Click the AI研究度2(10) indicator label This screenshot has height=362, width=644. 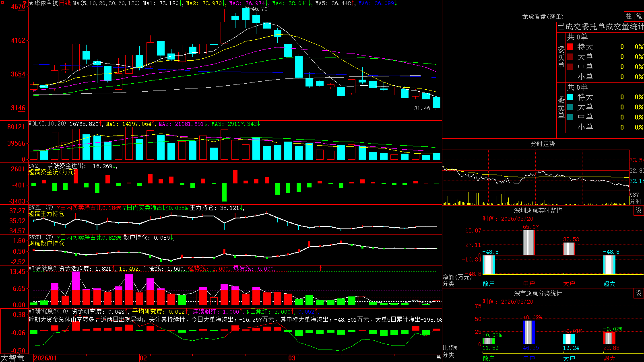[48, 311]
